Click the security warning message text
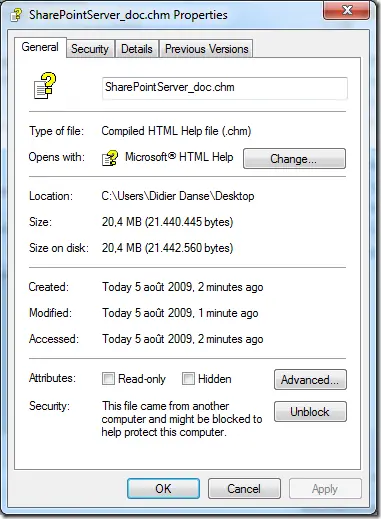Screen dimensions: 381x519 [182, 419]
